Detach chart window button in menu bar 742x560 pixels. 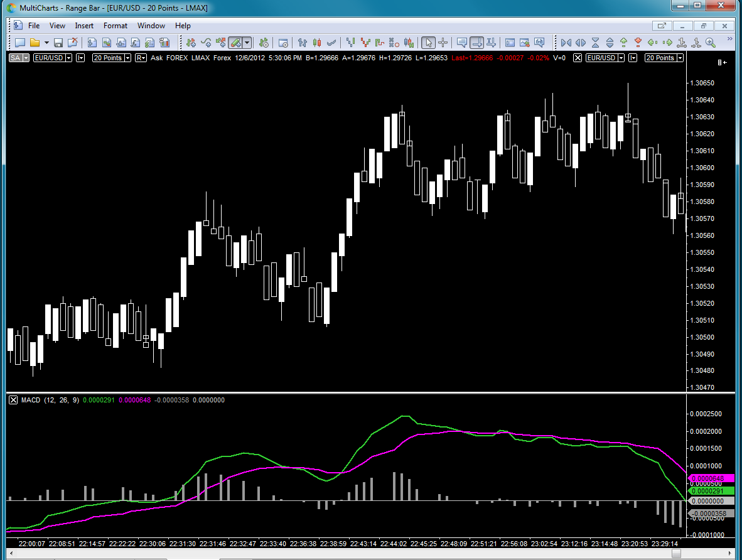coord(662,26)
